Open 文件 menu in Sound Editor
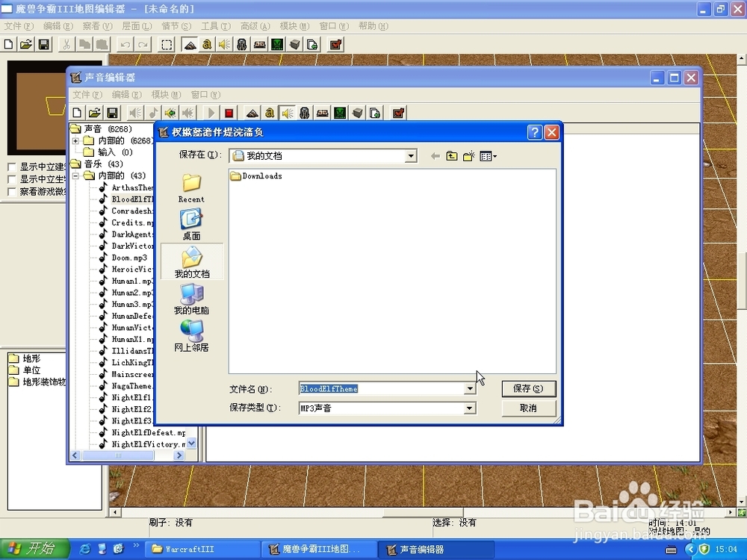747x560 pixels. pyautogui.click(x=87, y=95)
